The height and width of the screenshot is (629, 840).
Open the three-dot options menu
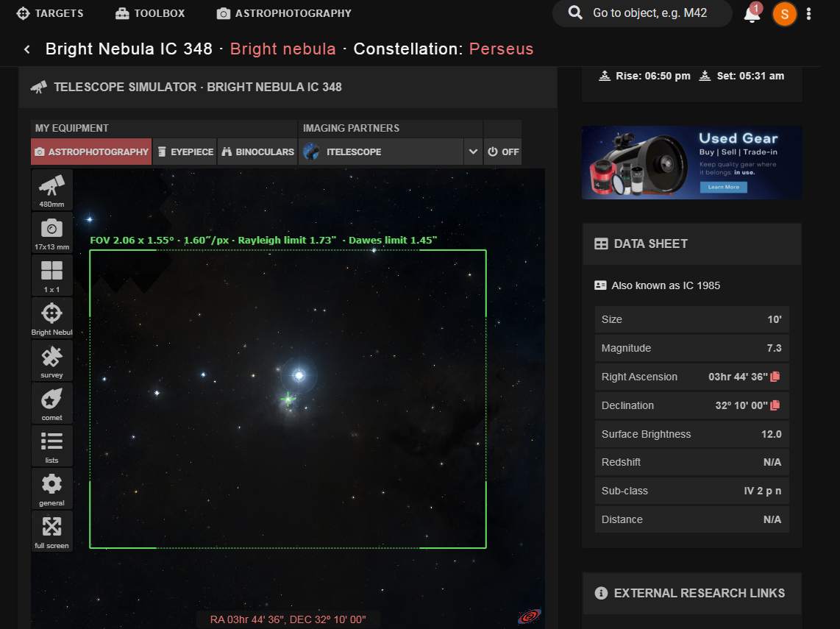point(808,14)
